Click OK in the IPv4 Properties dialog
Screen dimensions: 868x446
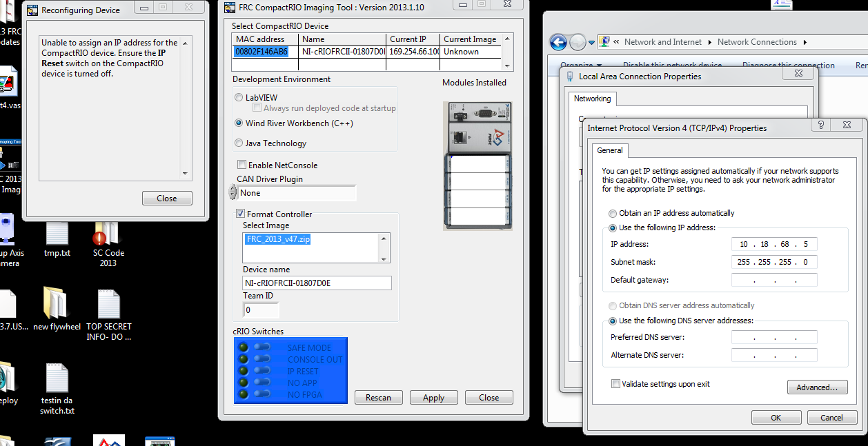(x=776, y=418)
